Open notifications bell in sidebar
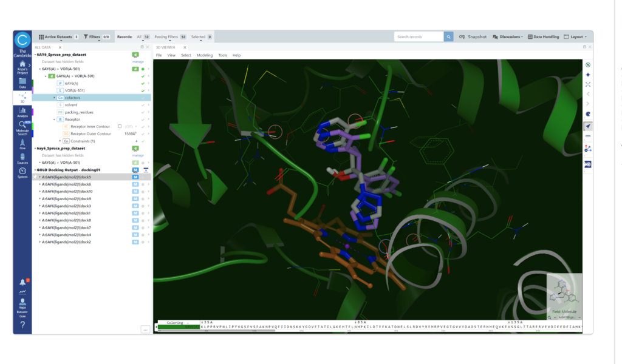Image resolution: width=622 pixels, height=364 pixels. click(x=22, y=282)
